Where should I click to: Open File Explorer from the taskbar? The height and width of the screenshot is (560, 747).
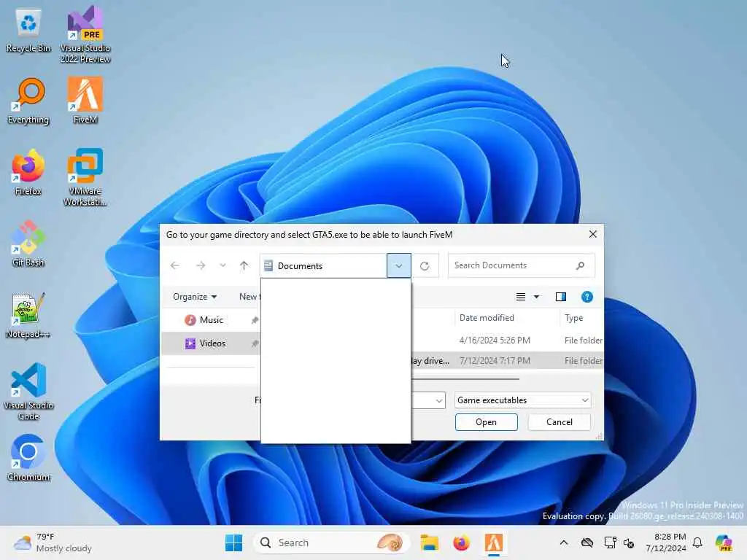click(429, 542)
